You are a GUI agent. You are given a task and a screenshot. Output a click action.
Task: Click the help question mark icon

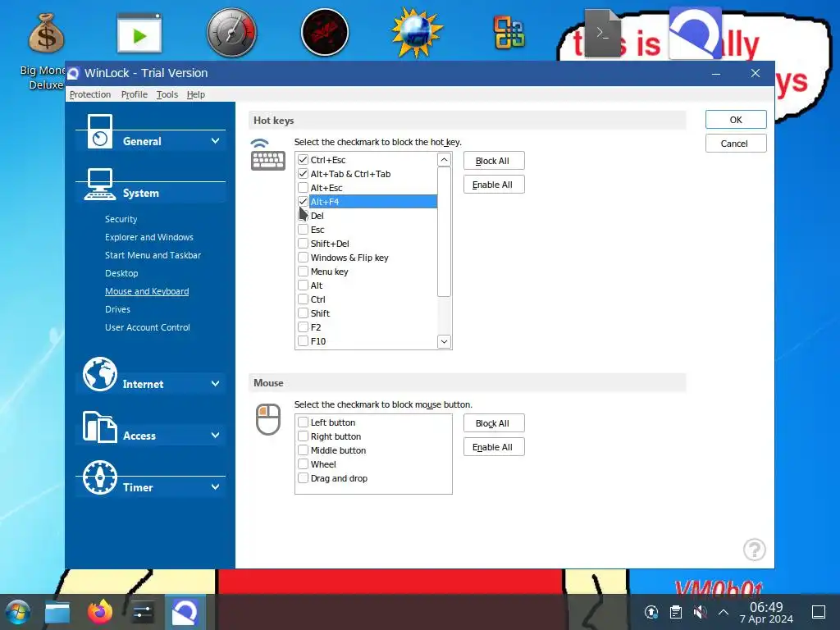[x=755, y=550]
